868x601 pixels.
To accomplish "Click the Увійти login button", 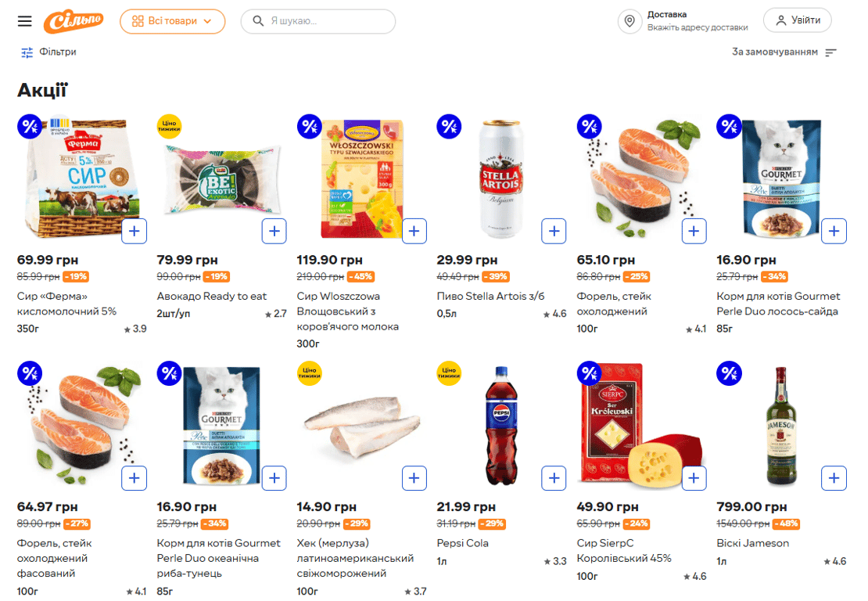I will (797, 20).
